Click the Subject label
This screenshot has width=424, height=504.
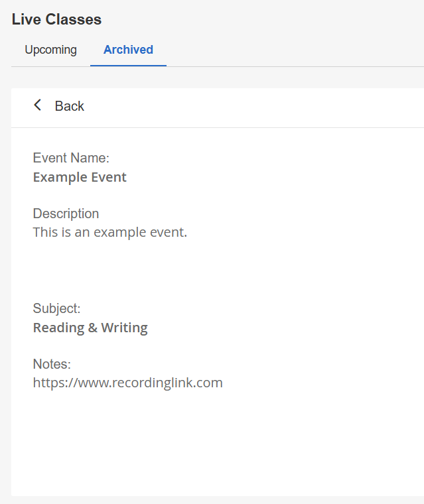[x=56, y=308]
